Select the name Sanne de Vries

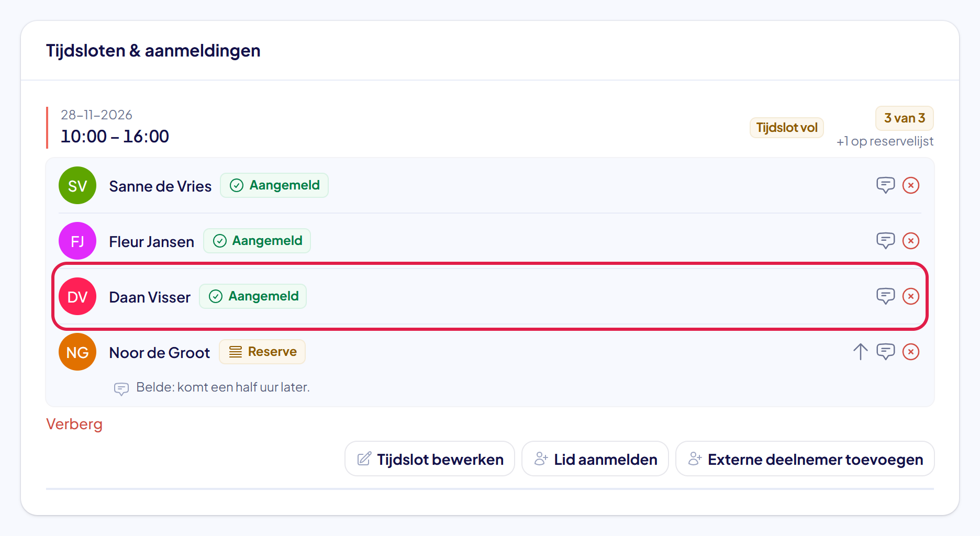click(160, 186)
